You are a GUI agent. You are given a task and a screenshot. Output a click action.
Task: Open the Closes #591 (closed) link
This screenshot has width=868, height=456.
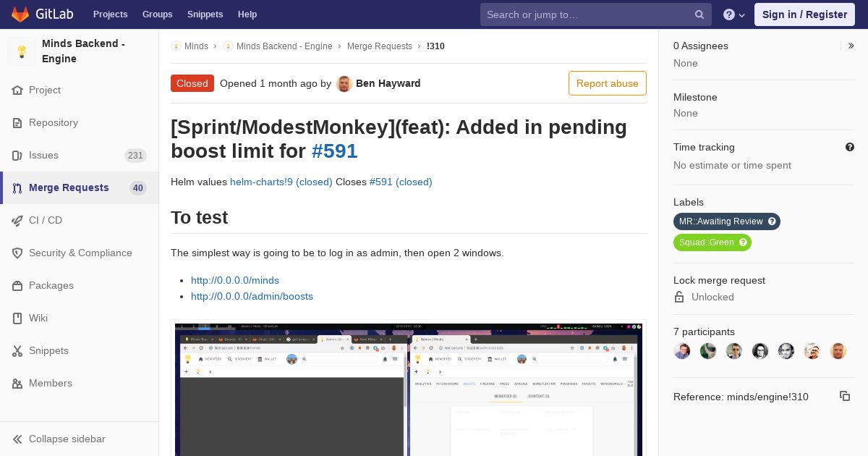tap(401, 182)
